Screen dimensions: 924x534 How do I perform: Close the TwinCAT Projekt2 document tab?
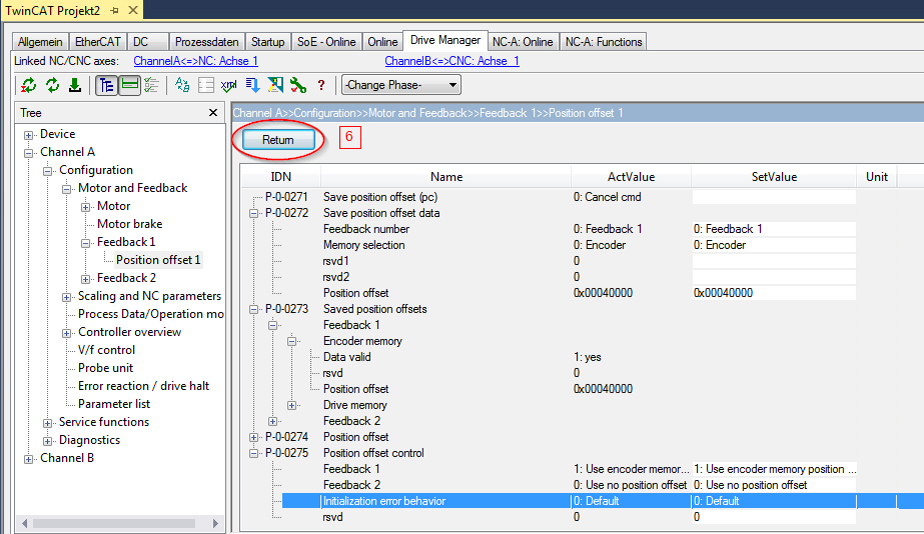coord(133,10)
